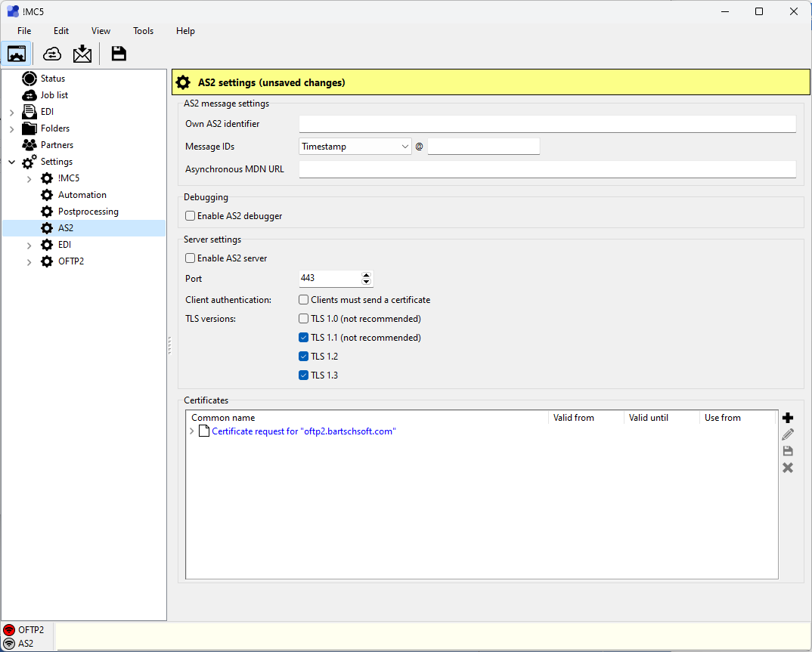Click the Valid until column header
Screen dimensions: 812x652
coord(662,418)
